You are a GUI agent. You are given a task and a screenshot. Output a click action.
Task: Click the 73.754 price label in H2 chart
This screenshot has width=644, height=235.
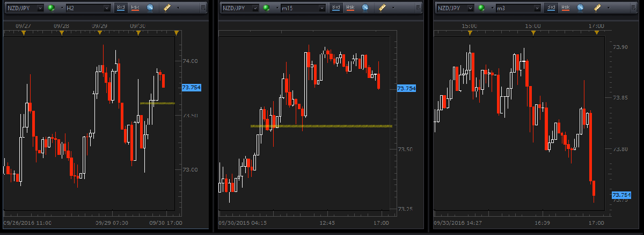click(192, 87)
